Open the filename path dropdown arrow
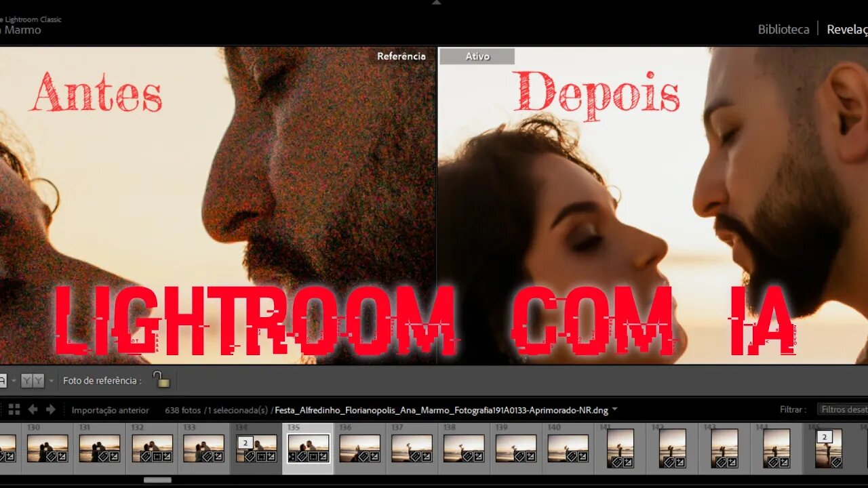 [614, 409]
